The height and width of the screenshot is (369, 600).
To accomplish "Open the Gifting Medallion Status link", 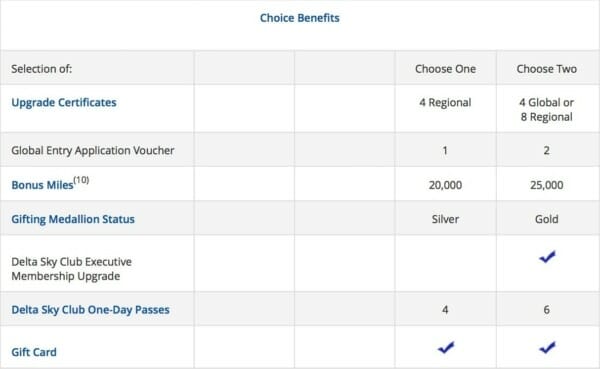I will tap(73, 219).
